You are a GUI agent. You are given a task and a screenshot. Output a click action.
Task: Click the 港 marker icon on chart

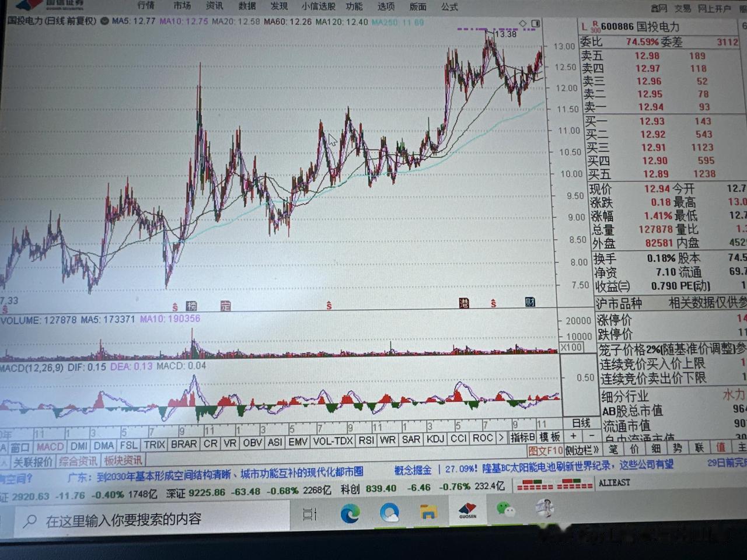[x=464, y=303]
